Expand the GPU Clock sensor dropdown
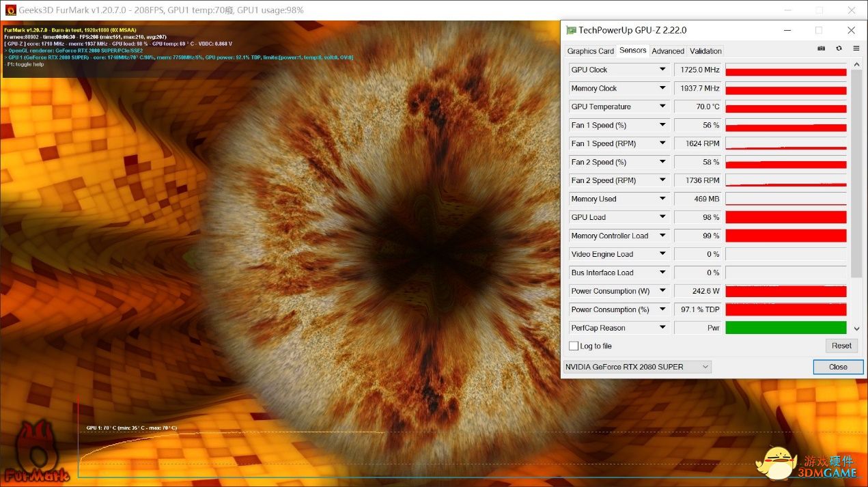The height and width of the screenshot is (487, 868). (x=662, y=70)
